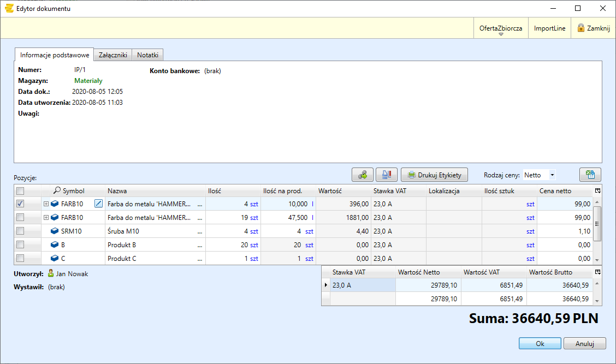
Task: Click the blue box icon of SRM10 row
Action: (55, 231)
